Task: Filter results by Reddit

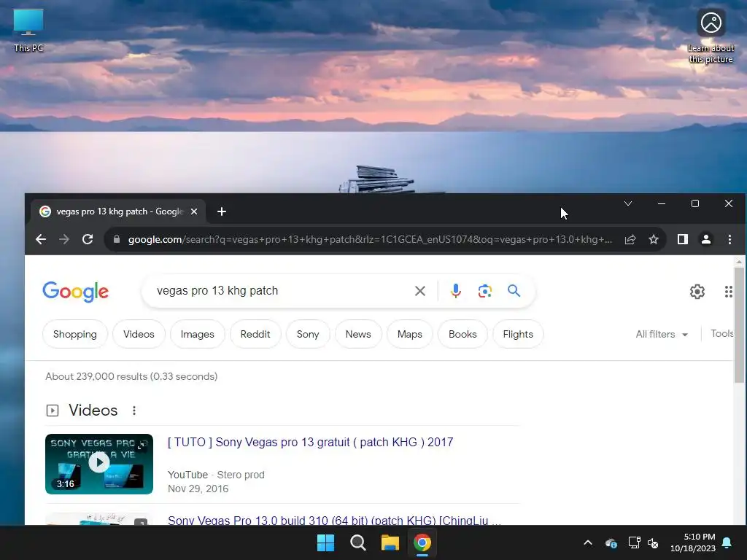Action: pyautogui.click(x=255, y=334)
